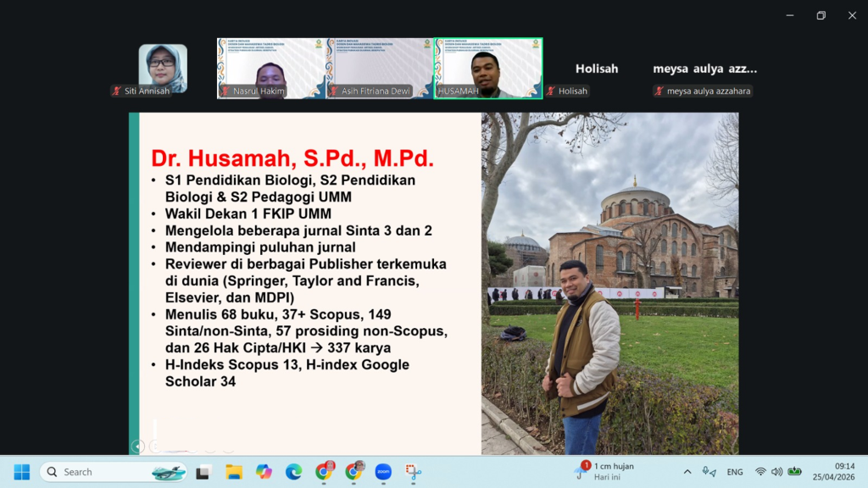Screen dimensions: 868x488
Task: Open the Zoom app in the taskbar
Action: (382, 472)
